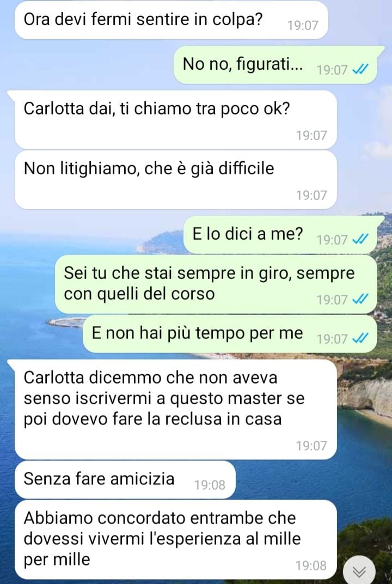Tap 'Sei tu che stai sempre in giro' message
This screenshot has width=392, height=584.
click(x=216, y=284)
